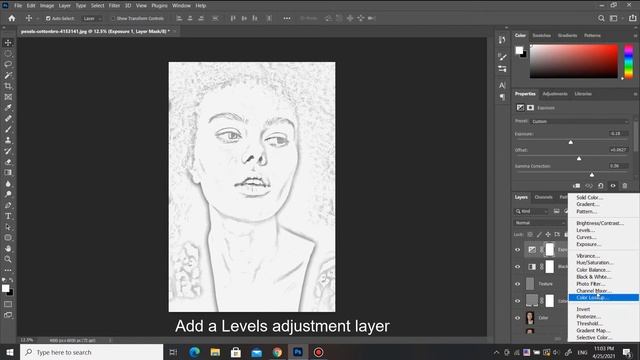The image size is (640, 360).
Task: Hide the Texture layer via eye icon
Action: (518, 284)
